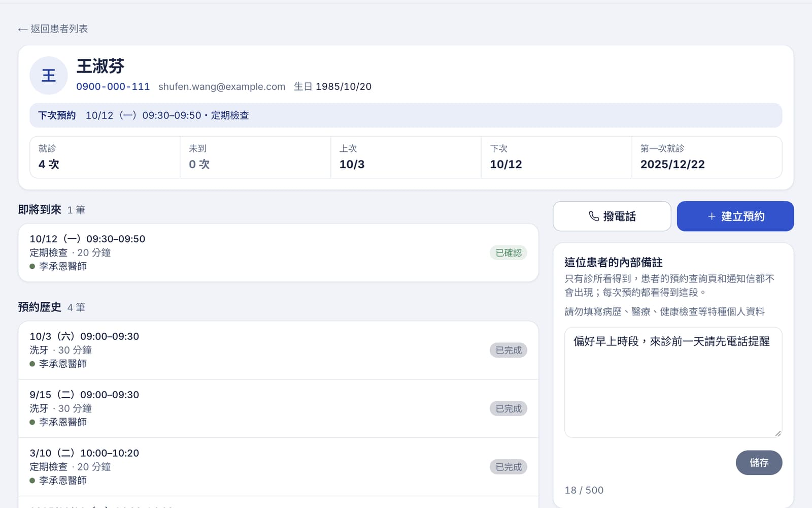
Task: Open the 3/10 (二) 10:00–10:20 history entry
Action: tap(278, 467)
